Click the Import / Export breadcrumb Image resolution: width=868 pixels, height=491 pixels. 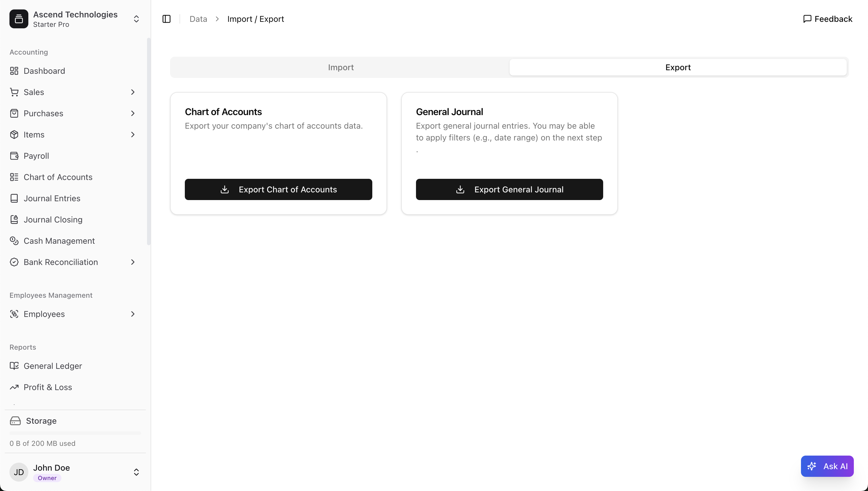[x=255, y=19]
